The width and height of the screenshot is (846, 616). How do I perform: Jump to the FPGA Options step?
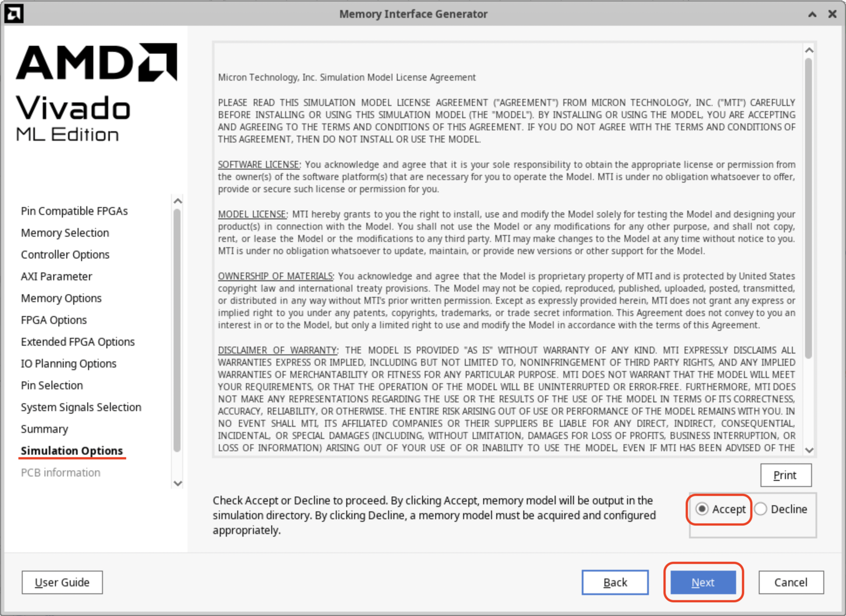point(54,320)
